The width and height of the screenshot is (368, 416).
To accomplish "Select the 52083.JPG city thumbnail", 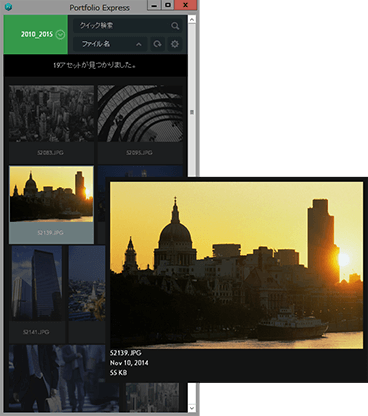I will coord(51,114).
